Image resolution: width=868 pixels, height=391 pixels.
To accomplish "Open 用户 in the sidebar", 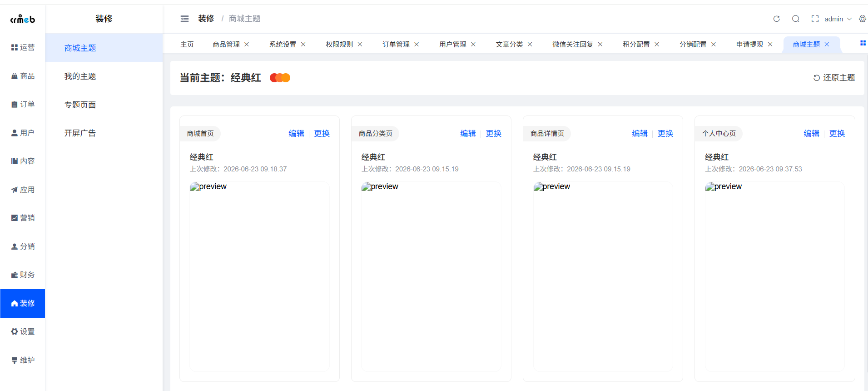I will point(23,133).
